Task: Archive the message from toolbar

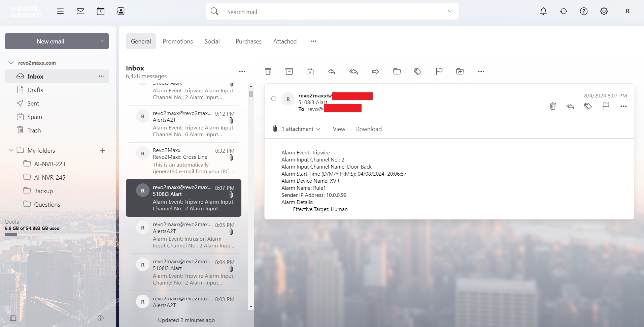Action: click(x=289, y=71)
